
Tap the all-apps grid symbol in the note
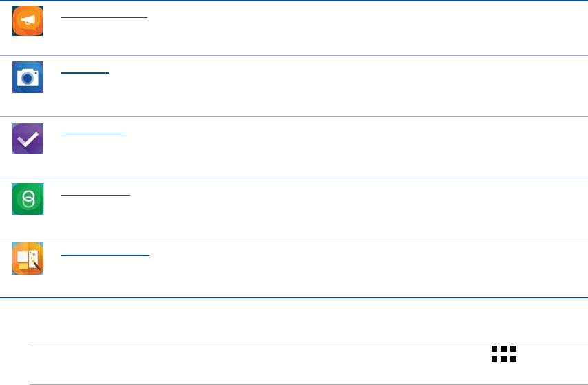pyautogui.click(x=504, y=353)
